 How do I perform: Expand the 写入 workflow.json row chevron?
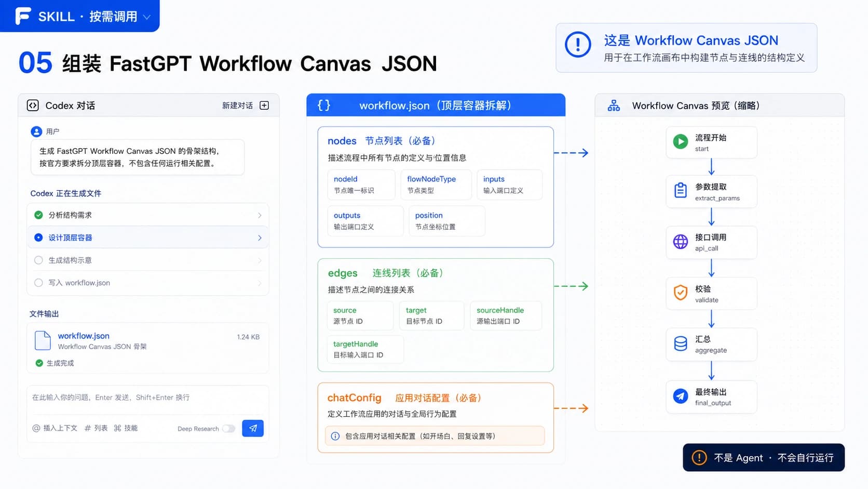tap(260, 283)
